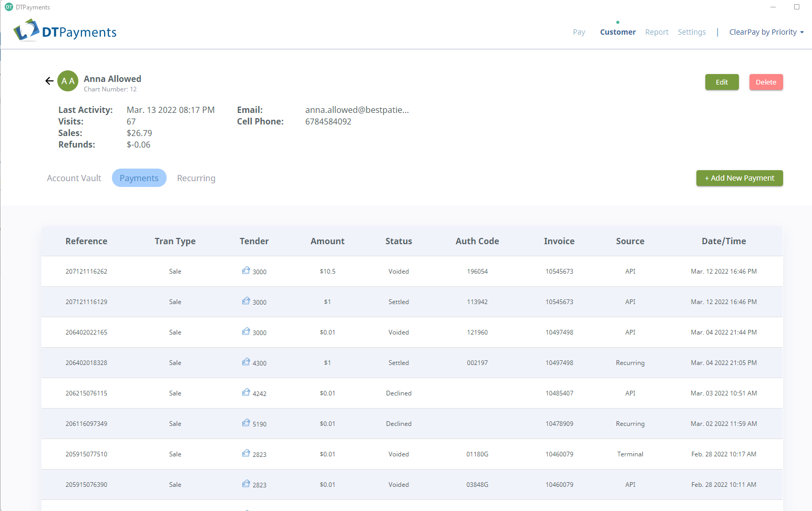Click the back arrow beside Anna Allowed

(49, 81)
